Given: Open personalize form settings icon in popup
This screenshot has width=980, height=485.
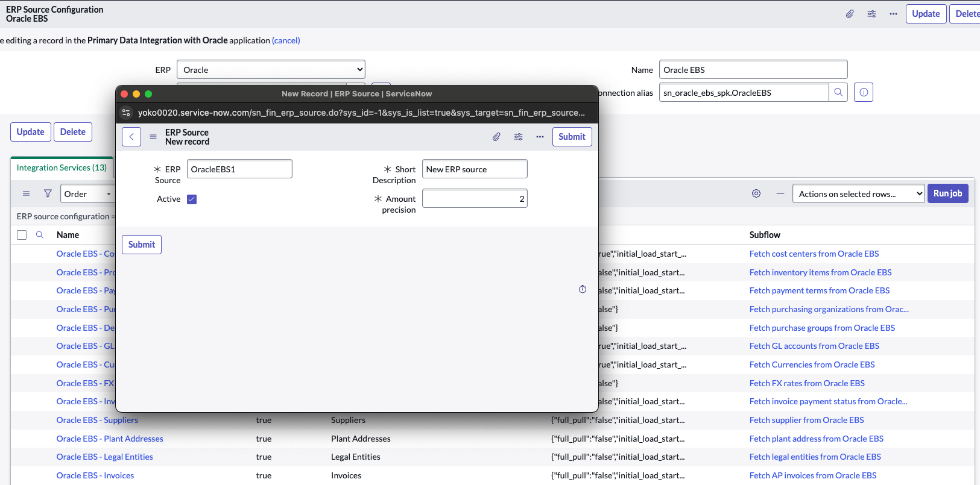Looking at the screenshot, I should 518,137.
